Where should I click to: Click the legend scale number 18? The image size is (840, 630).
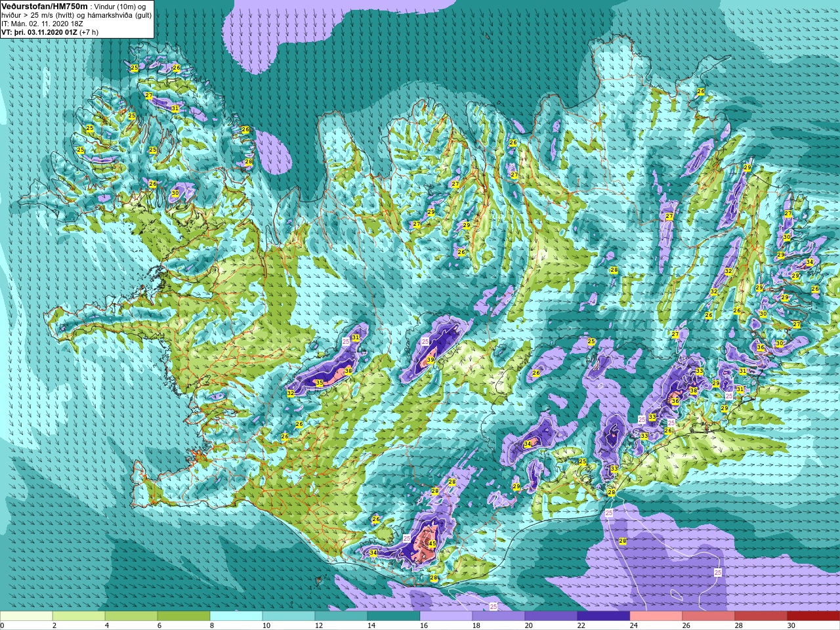coord(477,625)
